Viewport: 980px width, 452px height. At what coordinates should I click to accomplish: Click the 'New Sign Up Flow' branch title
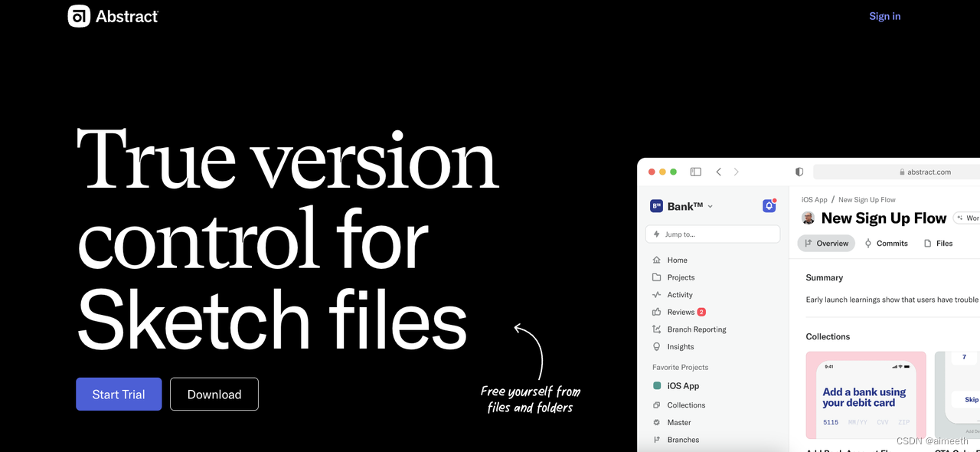coord(884,218)
